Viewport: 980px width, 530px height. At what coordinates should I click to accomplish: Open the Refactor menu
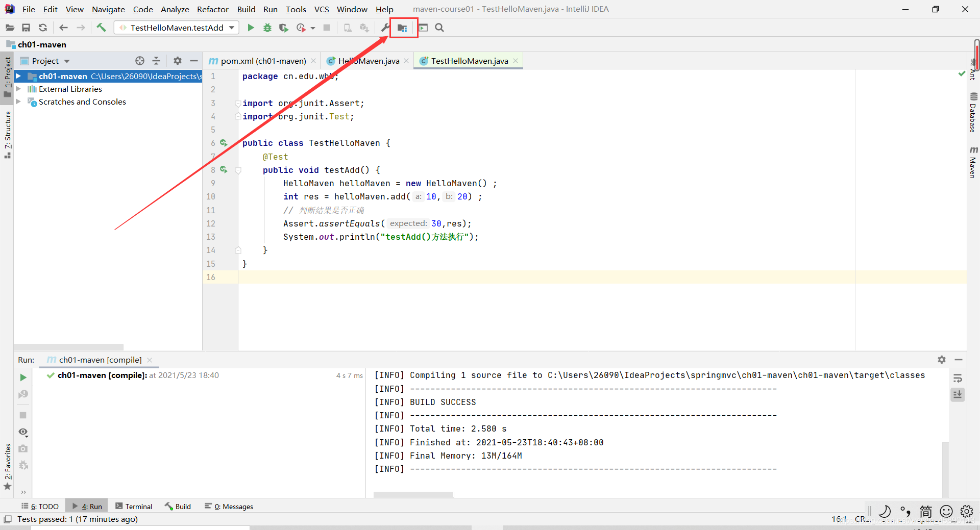(x=213, y=9)
